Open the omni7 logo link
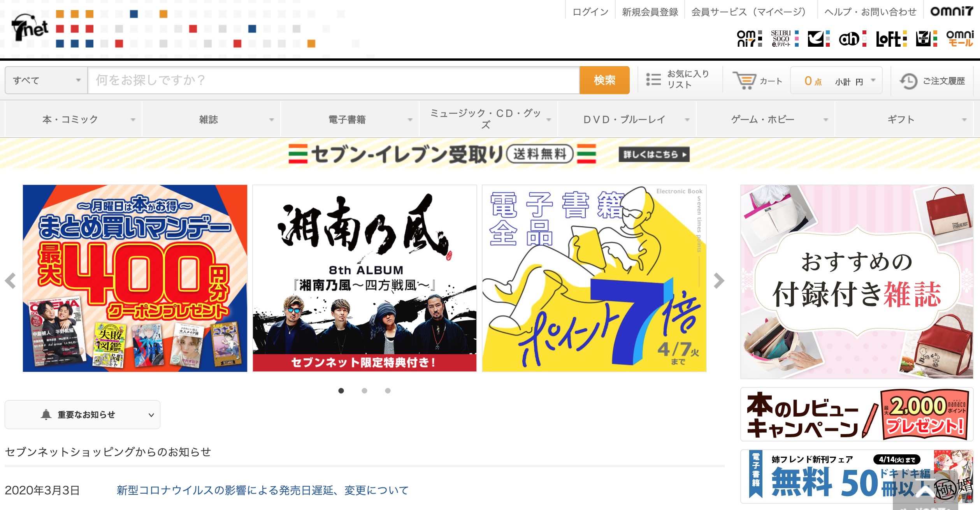 [x=952, y=11]
